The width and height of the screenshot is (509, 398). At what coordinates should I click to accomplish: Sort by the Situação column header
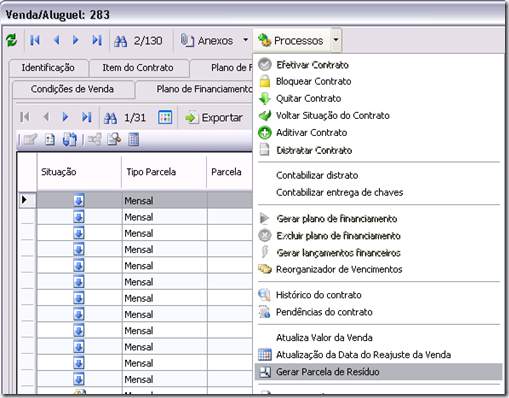click(79, 172)
